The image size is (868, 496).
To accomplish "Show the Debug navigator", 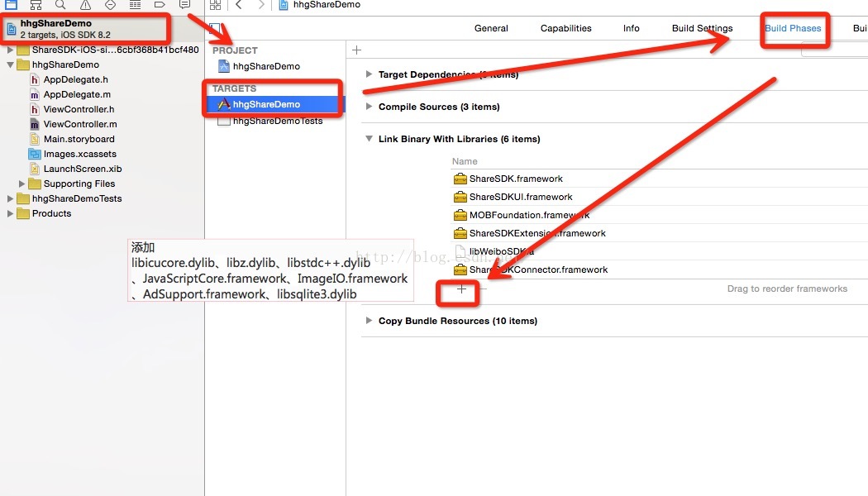I will coord(135,4).
